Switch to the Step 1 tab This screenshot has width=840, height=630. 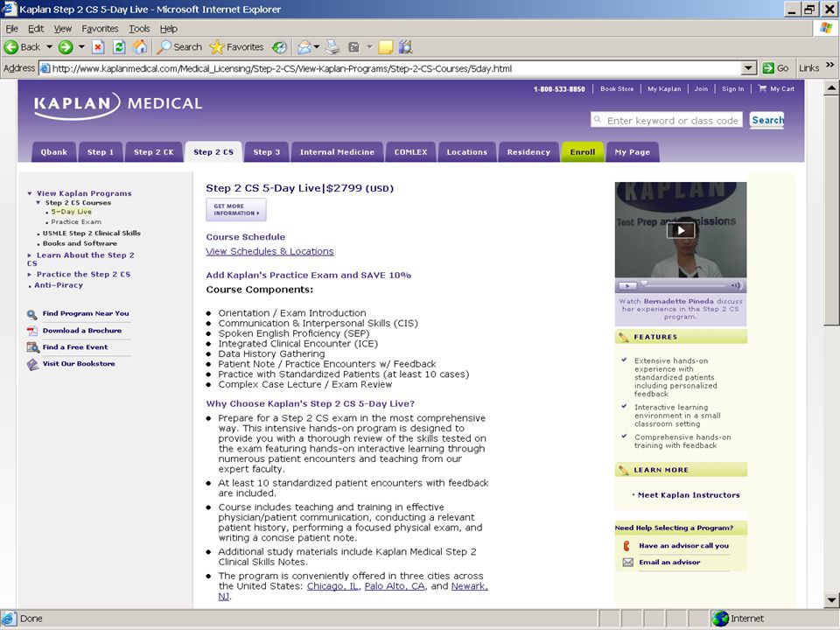[101, 152]
